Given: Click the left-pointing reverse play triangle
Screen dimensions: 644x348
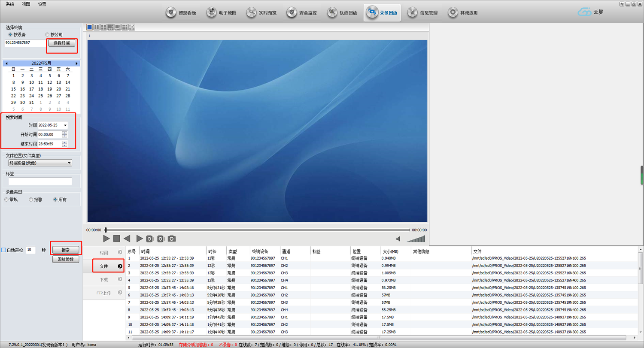Looking at the screenshot, I should (127, 239).
